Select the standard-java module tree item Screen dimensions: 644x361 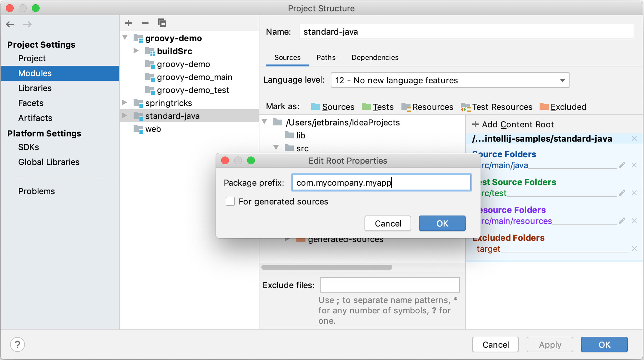(x=173, y=116)
